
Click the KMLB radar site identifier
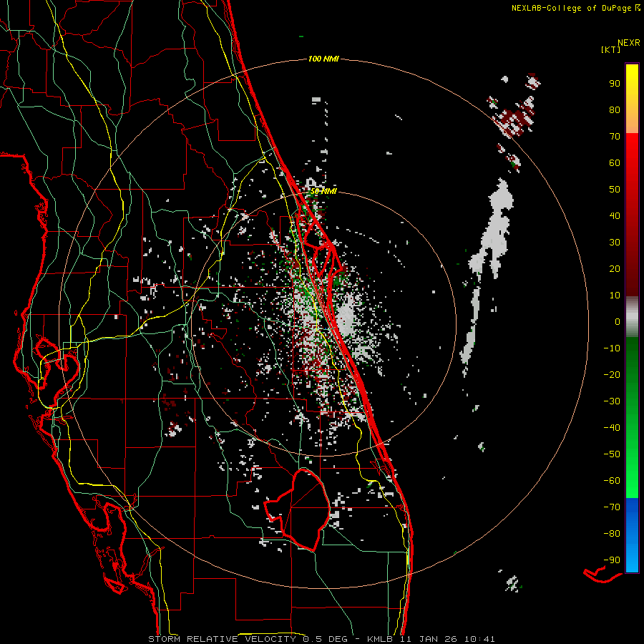pos(379,639)
